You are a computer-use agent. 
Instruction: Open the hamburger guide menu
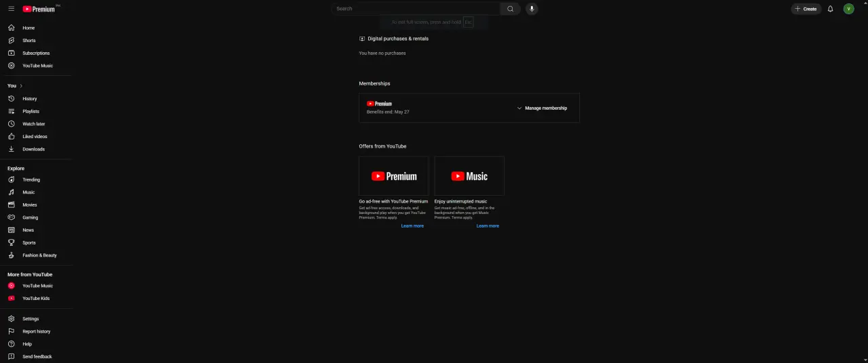coord(11,9)
